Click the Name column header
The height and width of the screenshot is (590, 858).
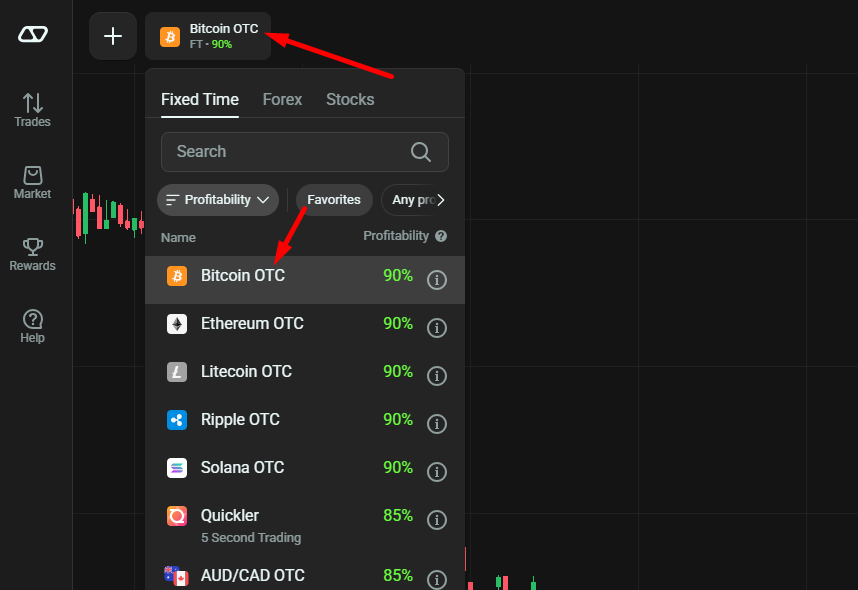pos(178,238)
